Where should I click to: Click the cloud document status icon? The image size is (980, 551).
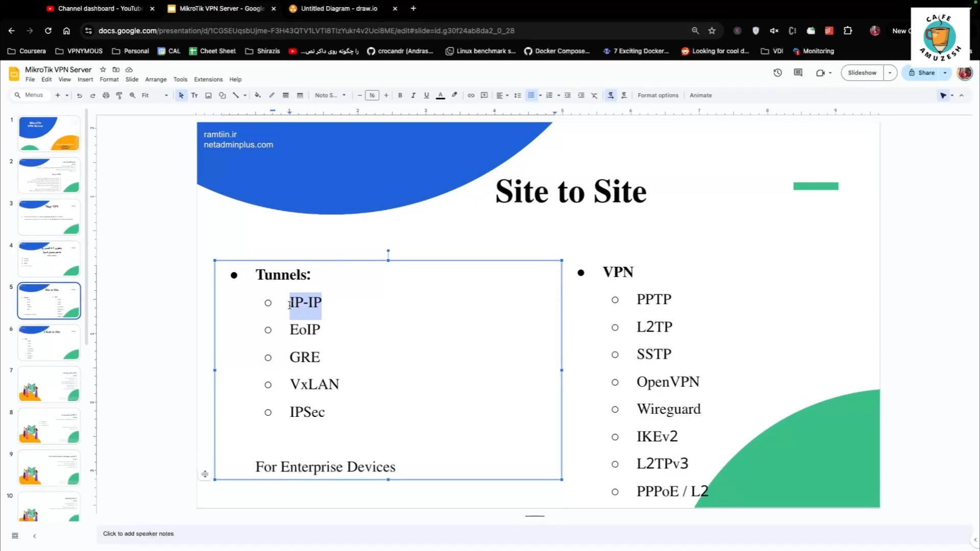coord(129,69)
